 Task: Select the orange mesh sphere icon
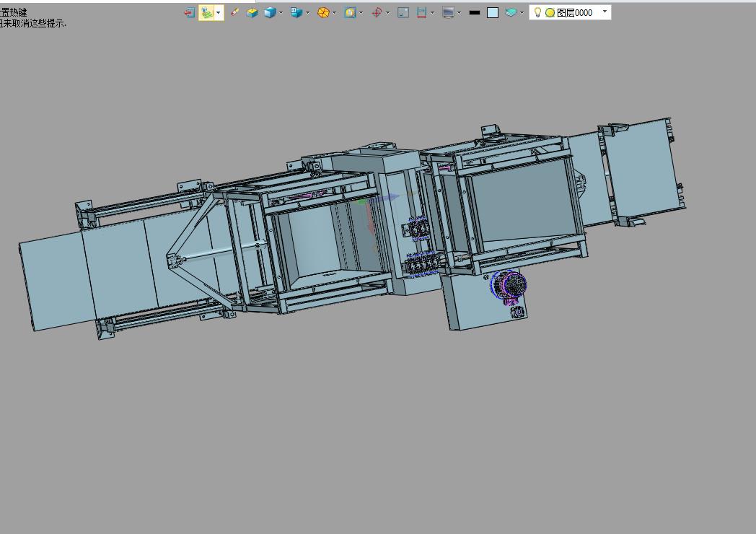click(x=323, y=13)
